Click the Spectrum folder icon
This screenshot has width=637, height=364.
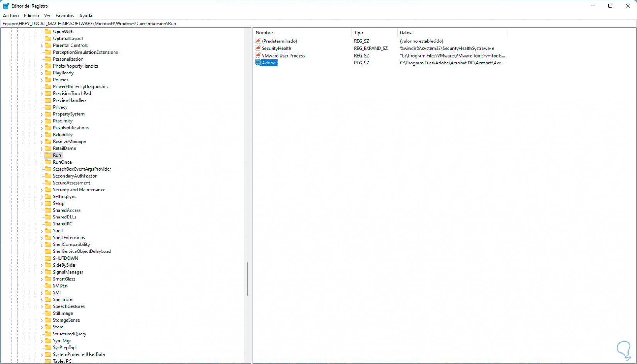(48, 300)
